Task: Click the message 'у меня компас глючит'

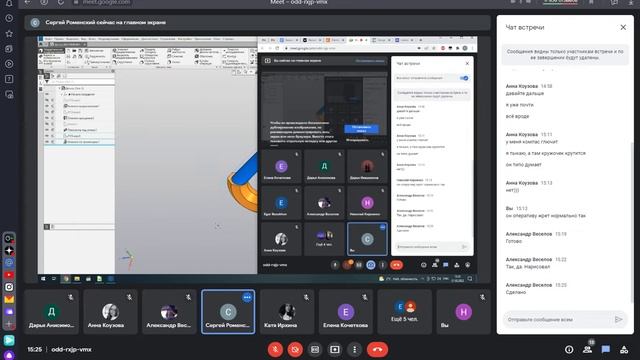Action: (531, 142)
